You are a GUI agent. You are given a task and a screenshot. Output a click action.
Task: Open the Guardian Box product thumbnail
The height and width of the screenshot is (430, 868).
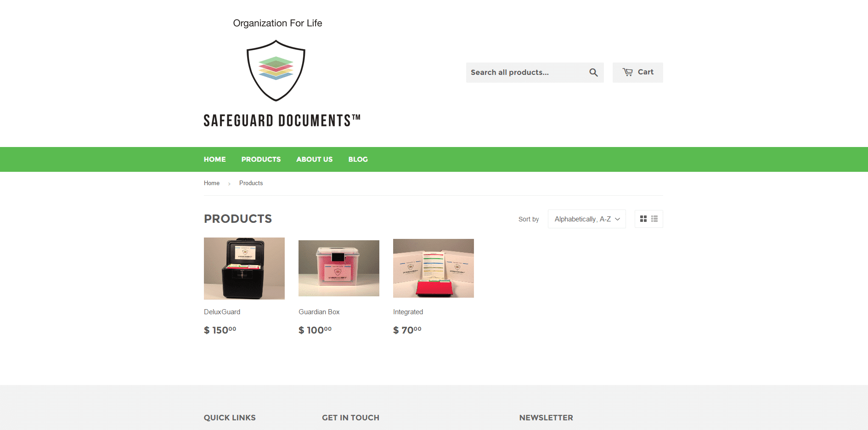pyautogui.click(x=339, y=268)
